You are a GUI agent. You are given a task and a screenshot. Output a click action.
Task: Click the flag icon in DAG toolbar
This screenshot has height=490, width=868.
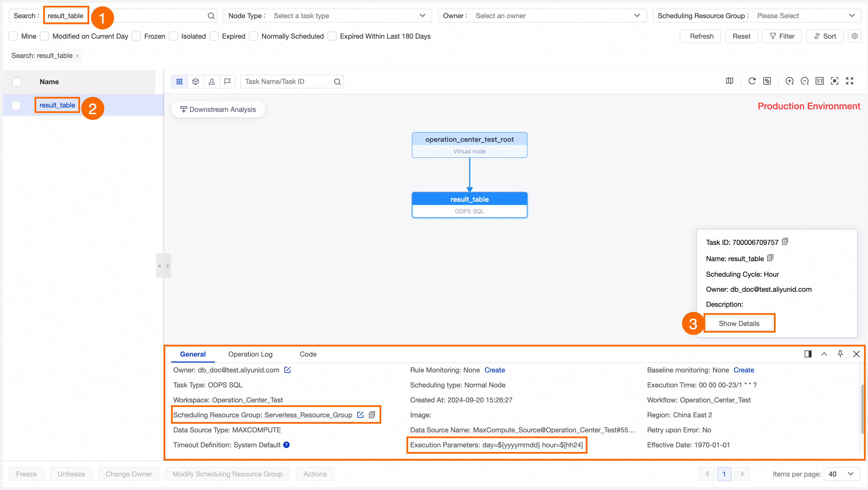tap(228, 82)
